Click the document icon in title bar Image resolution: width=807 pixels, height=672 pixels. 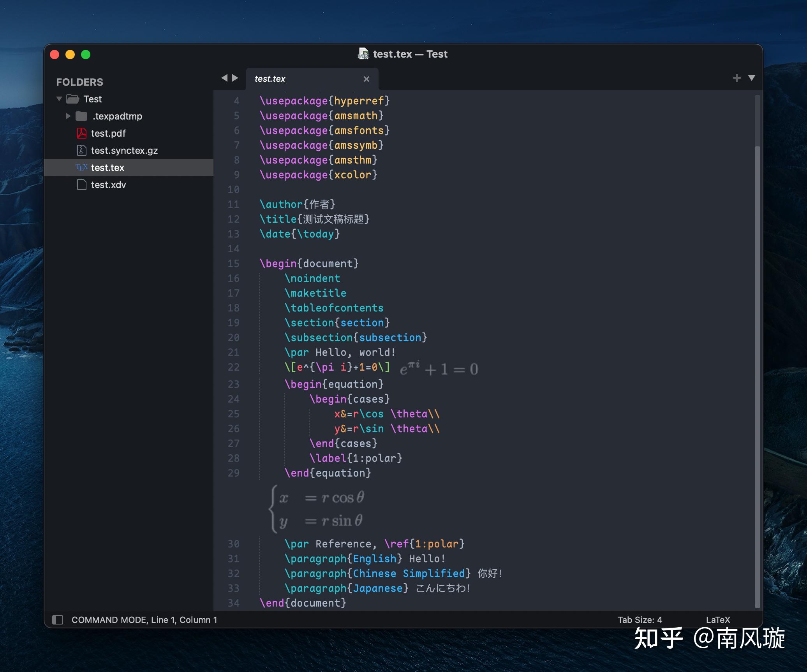pyautogui.click(x=363, y=54)
